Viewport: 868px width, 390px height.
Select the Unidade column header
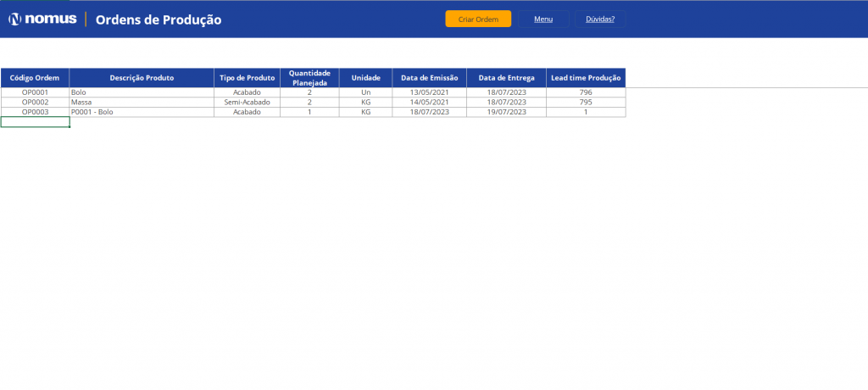point(365,77)
